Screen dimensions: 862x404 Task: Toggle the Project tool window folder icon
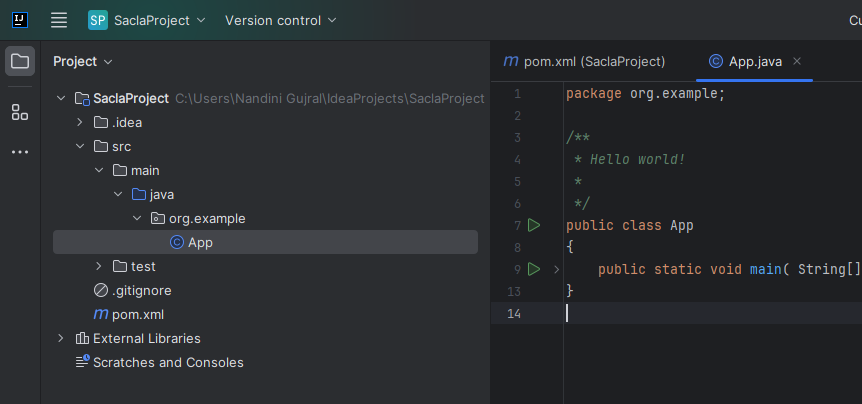[20, 61]
